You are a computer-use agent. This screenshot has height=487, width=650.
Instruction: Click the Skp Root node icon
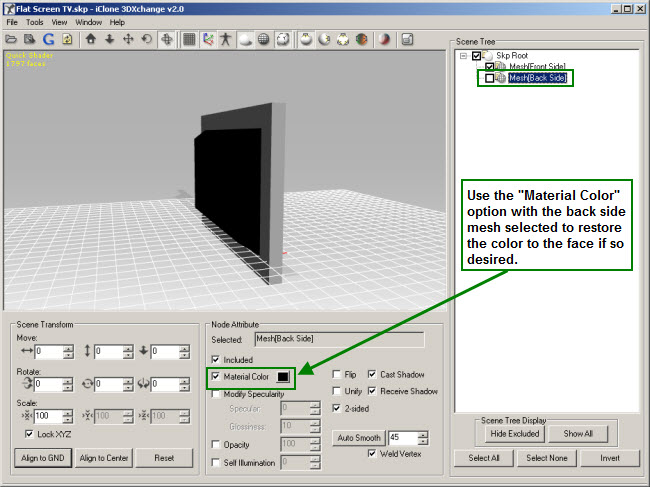coord(488,56)
